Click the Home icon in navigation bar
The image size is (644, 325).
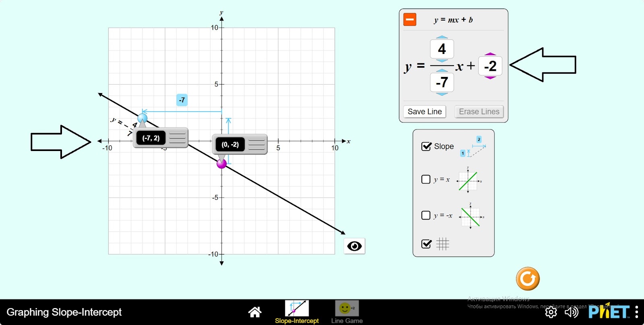click(x=254, y=312)
